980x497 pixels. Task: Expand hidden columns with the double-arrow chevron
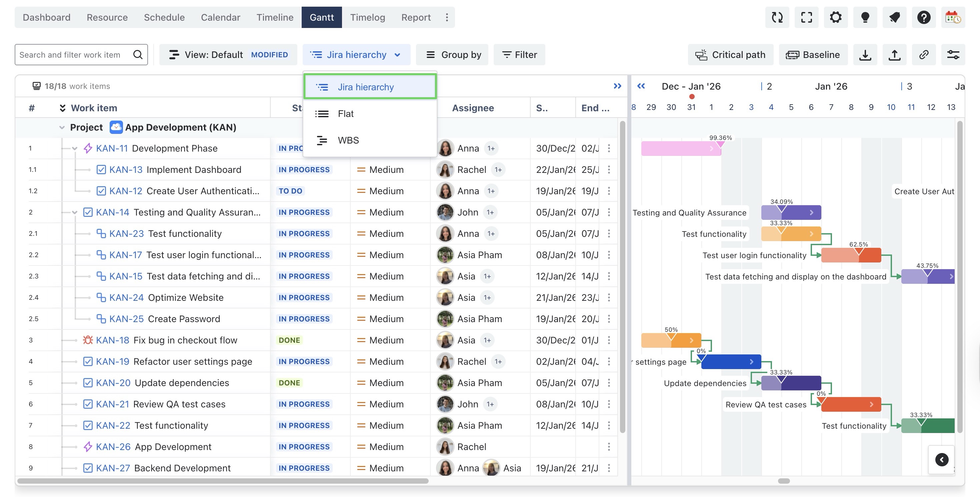point(617,86)
